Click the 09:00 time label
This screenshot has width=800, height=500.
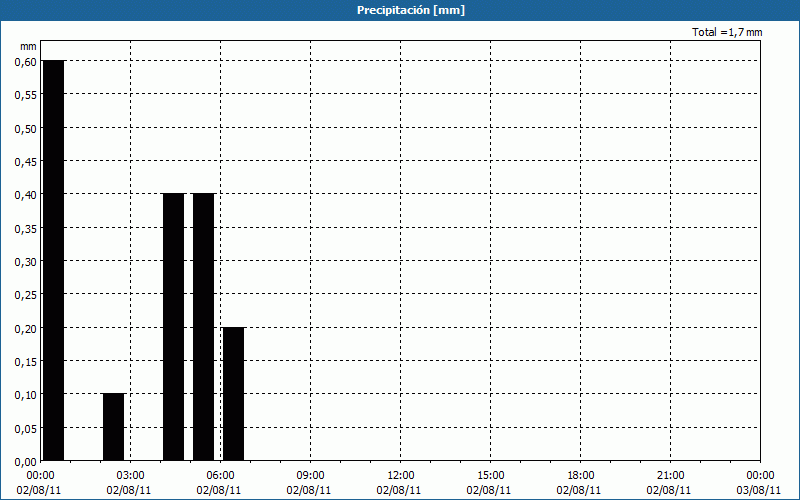[311, 476]
